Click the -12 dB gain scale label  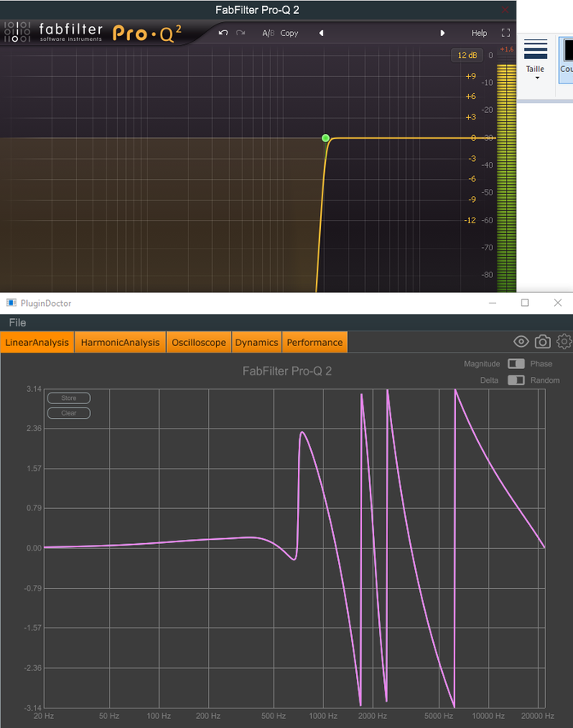point(471,220)
